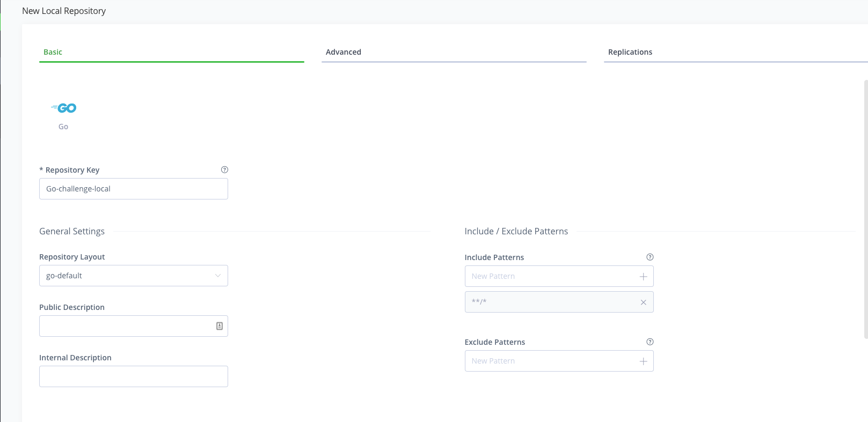
Task: Open the Advanced tab
Action: click(x=344, y=52)
